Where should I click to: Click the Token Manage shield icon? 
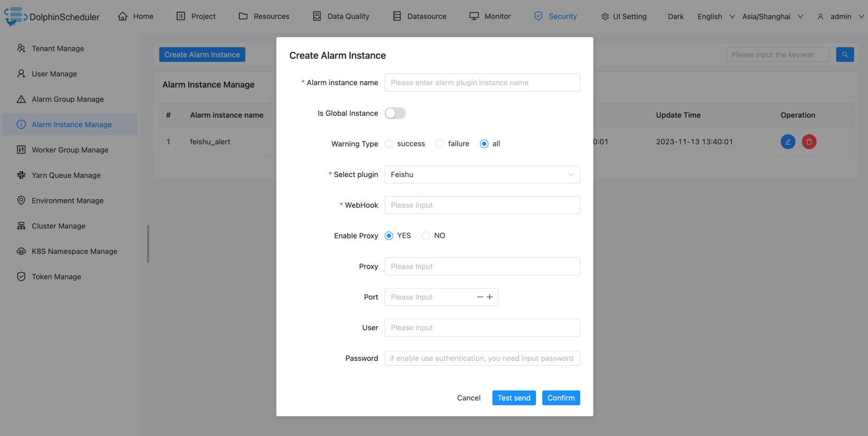coord(21,277)
